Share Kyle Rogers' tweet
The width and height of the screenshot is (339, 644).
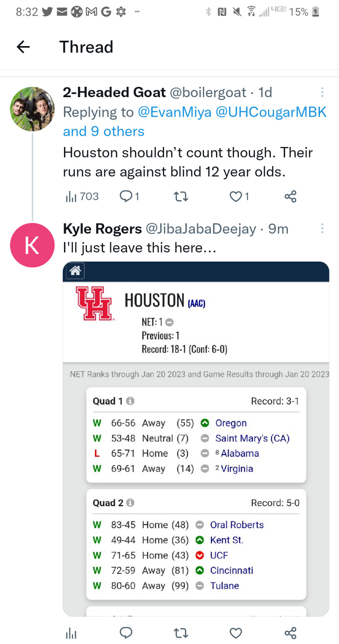290,632
